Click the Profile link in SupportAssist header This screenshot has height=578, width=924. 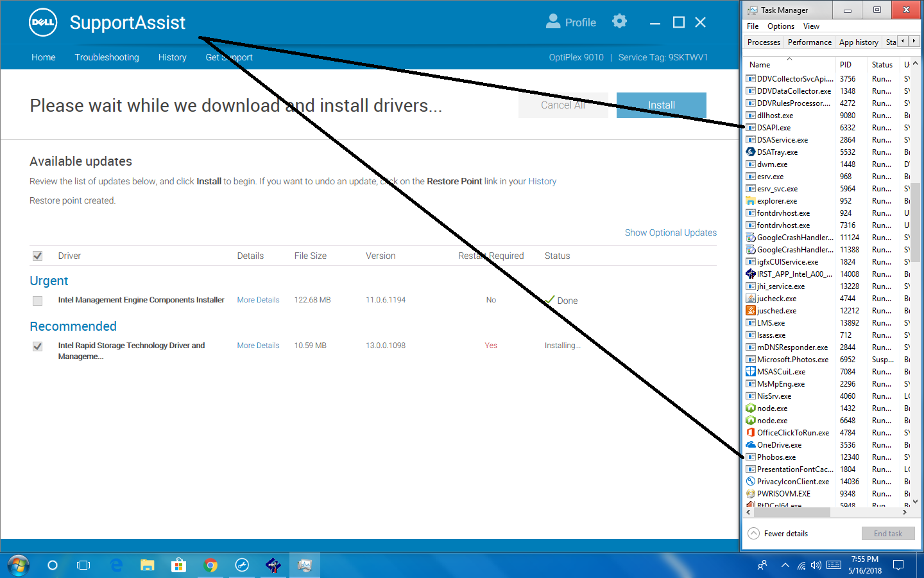click(580, 22)
